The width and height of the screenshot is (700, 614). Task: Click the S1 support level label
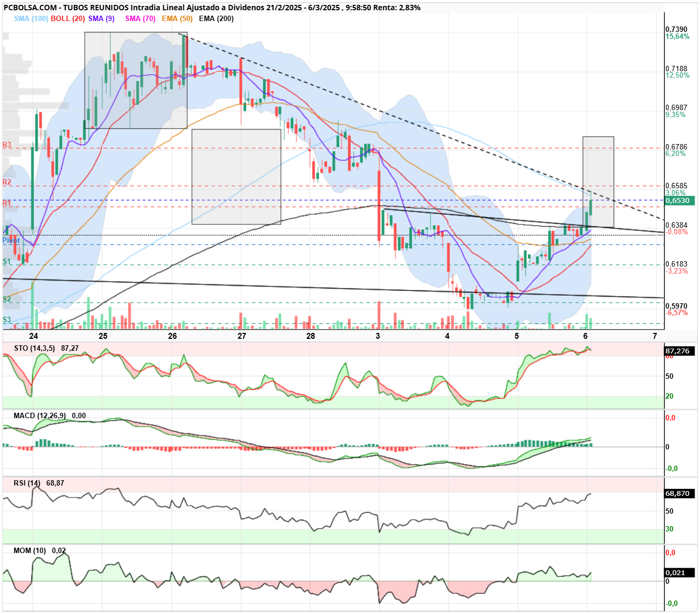tap(7, 262)
